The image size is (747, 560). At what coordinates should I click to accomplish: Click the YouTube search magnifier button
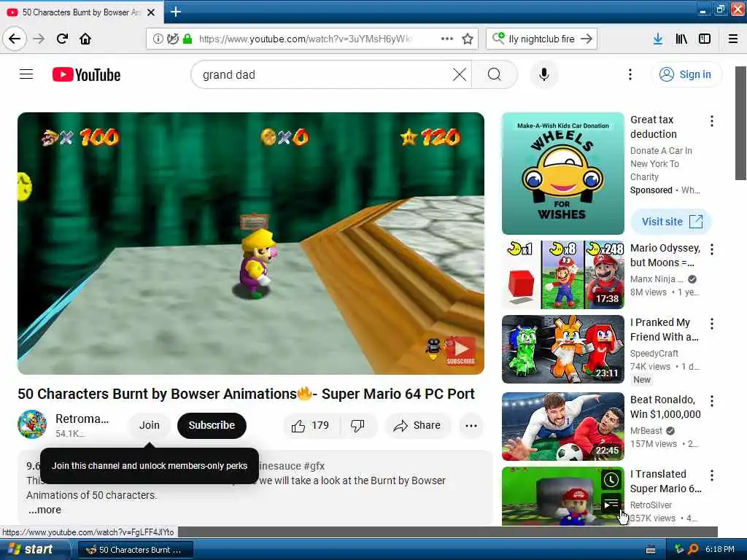(495, 74)
